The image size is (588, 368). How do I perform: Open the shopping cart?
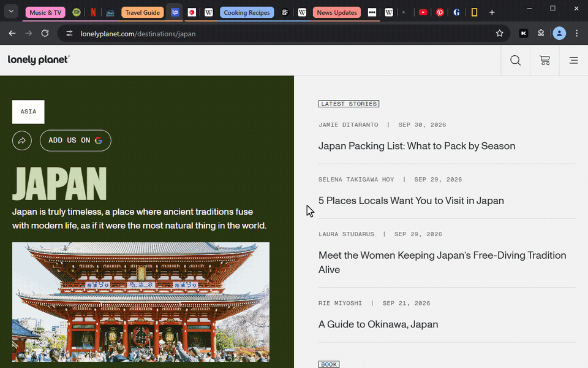[545, 60]
